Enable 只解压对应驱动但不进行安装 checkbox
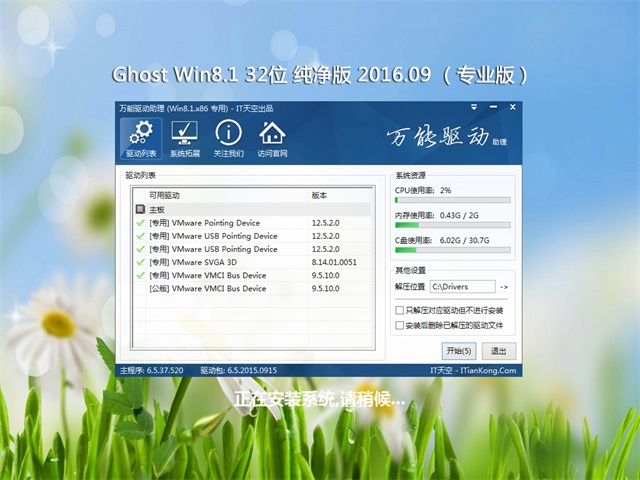Screen dimensions: 640x480 pos(401,311)
